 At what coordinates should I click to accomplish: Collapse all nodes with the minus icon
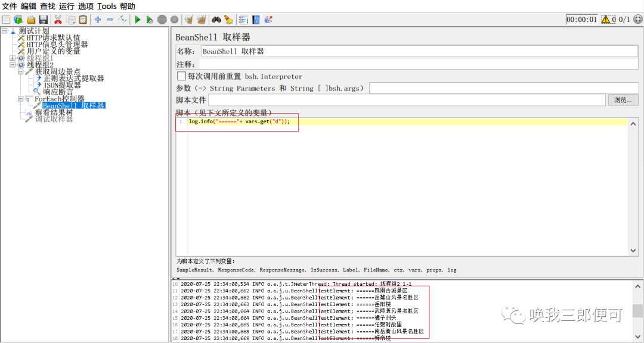point(110,19)
